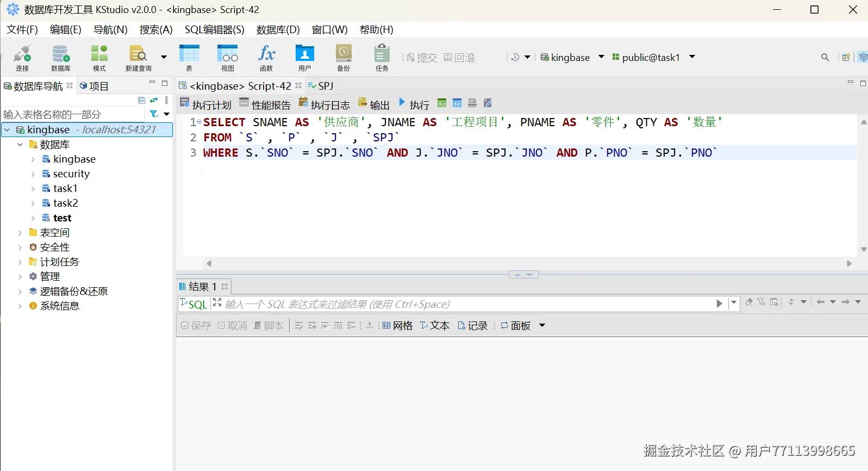Click the 模式 (schema) toolbar icon

(99, 58)
